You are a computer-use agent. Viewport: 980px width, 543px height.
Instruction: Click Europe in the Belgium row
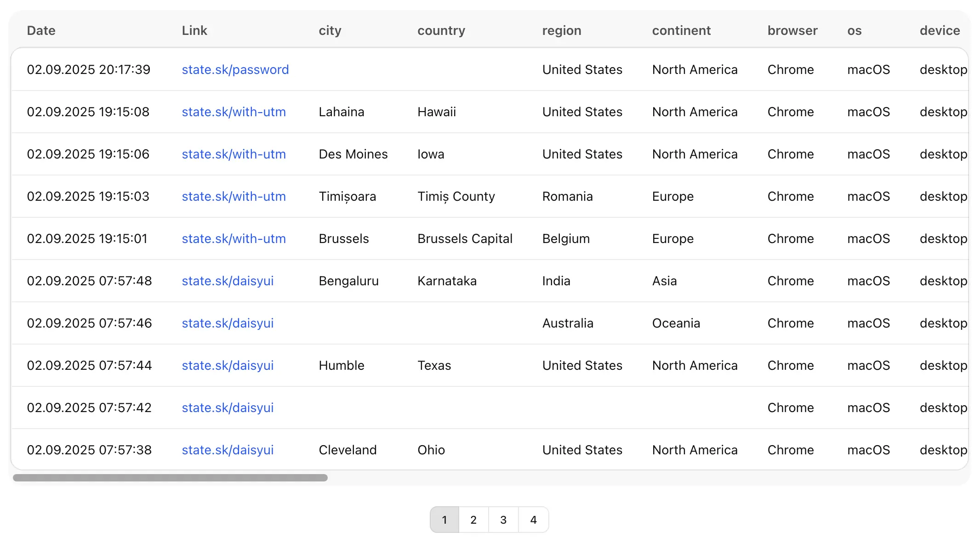(673, 238)
